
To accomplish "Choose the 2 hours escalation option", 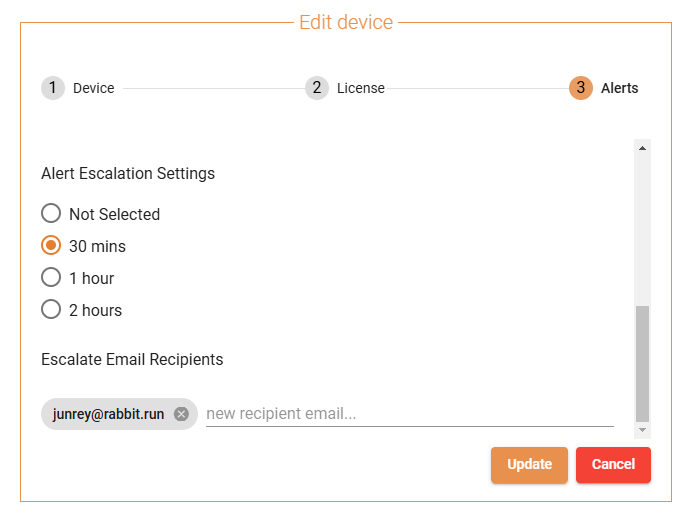I will [x=51, y=310].
